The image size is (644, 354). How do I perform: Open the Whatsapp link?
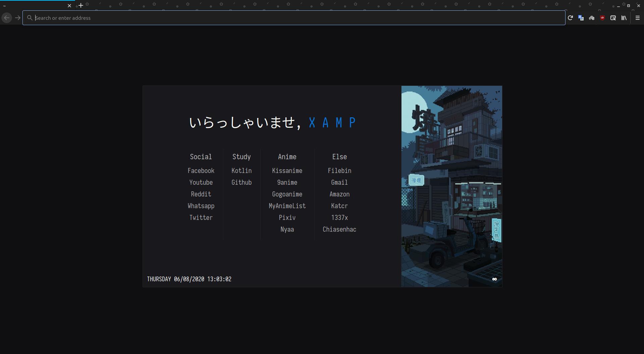(201, 206)
